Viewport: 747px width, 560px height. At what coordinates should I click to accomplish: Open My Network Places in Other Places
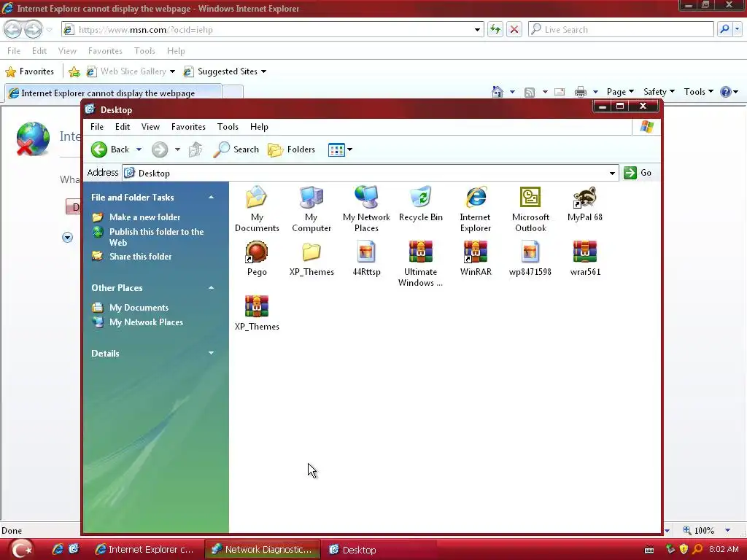point(146,322)
